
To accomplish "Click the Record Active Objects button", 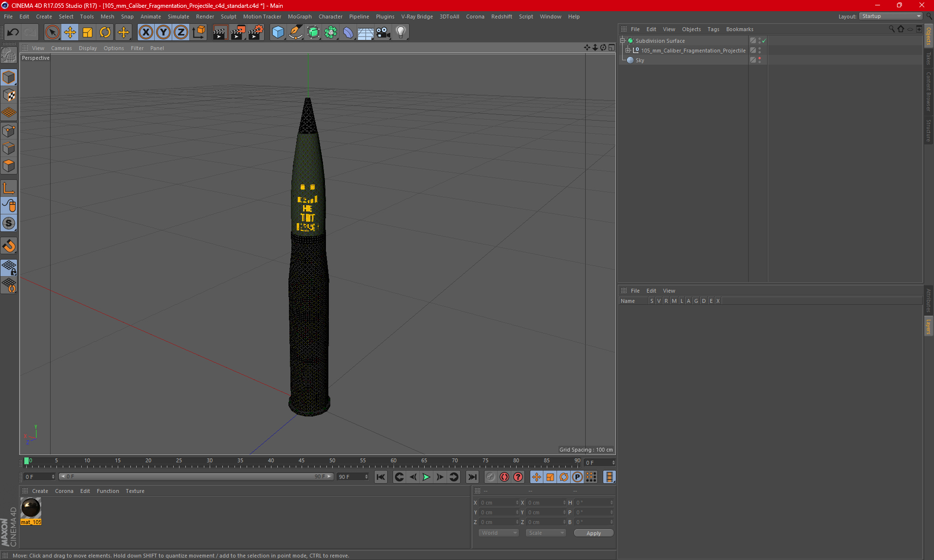I will click(x=491, y=477).
